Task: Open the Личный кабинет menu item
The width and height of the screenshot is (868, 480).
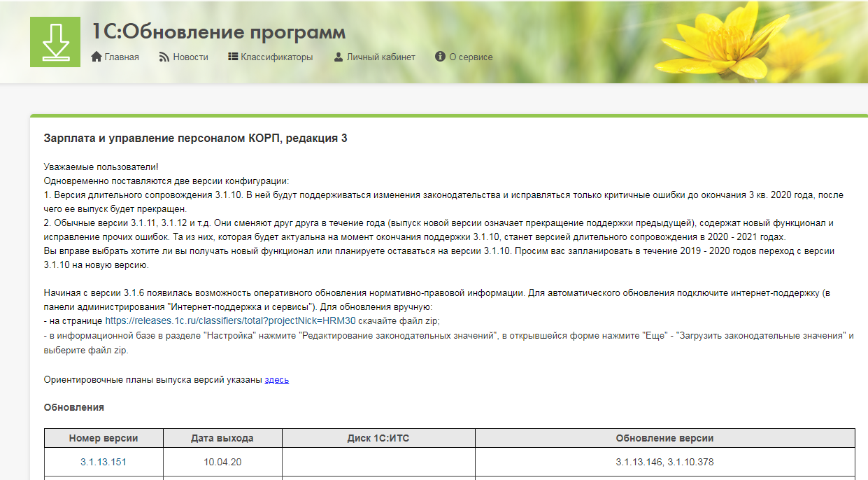Action: (380, 57)
